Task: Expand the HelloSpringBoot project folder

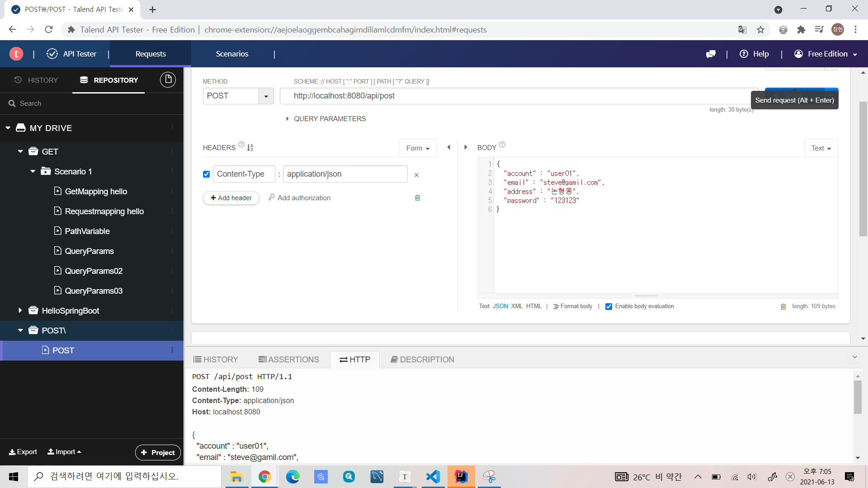Action: [20, 310]
